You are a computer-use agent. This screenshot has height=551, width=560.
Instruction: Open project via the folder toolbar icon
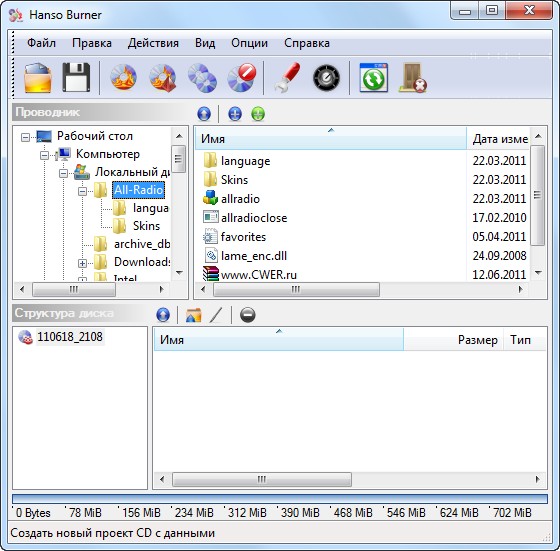38,77
